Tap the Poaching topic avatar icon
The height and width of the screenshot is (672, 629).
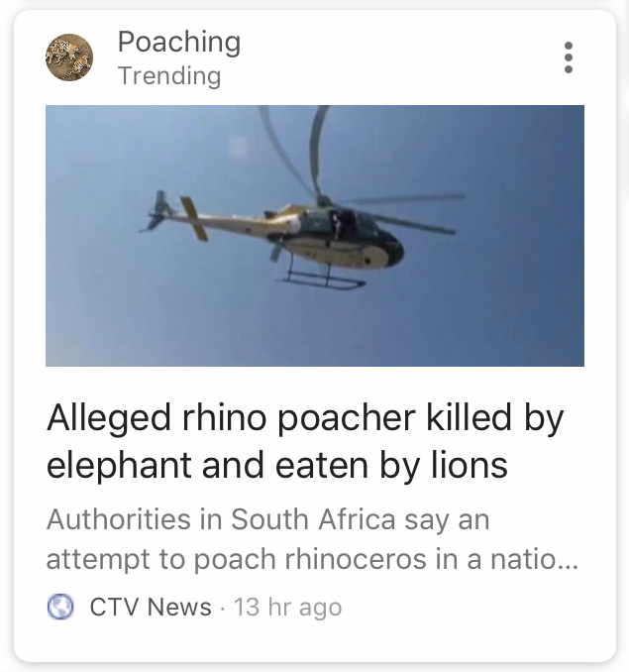[x=69, y=57]
